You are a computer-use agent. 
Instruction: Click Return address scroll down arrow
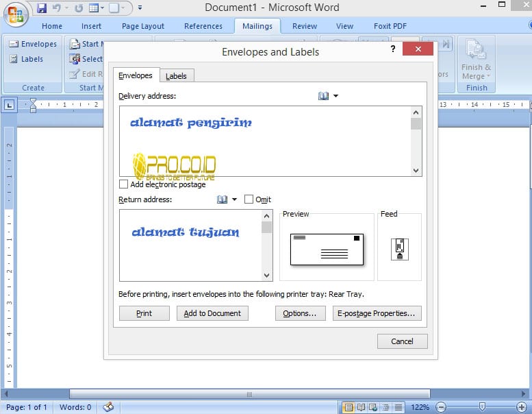pos(266,275)
